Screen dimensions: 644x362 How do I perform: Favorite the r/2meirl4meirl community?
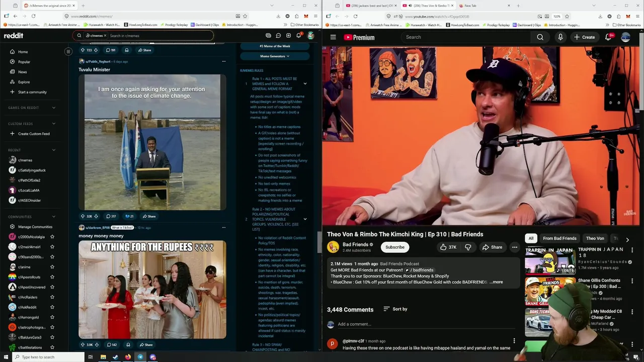tap(52, 247)
